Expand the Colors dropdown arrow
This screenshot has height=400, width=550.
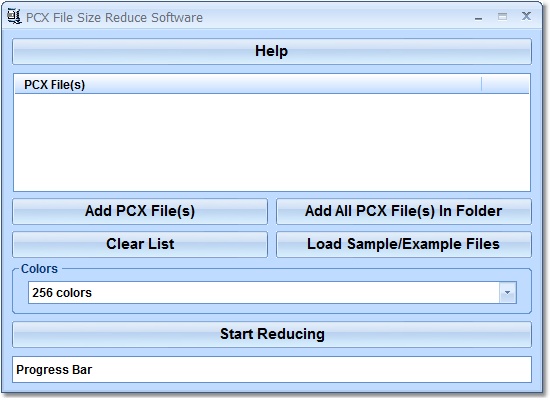point(508,293)
